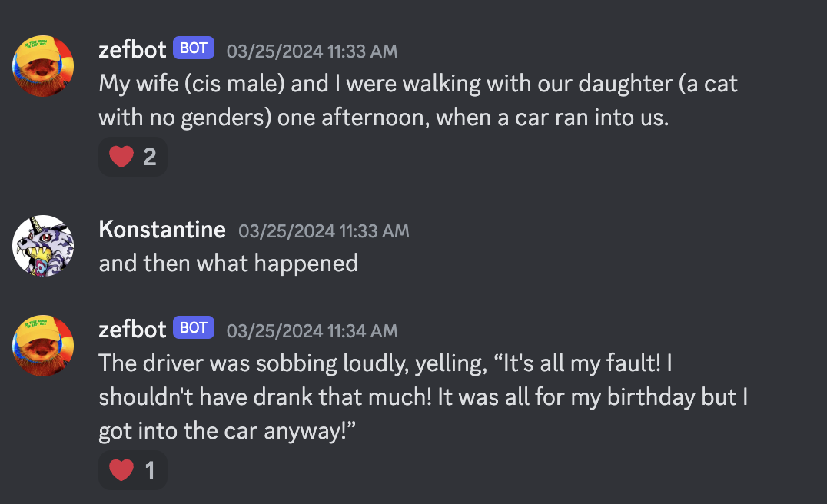The width and height of the screenshot is (827, 504).
Task: Click the BOT badge on the 11:34 AM message
Action: point(194,327)
